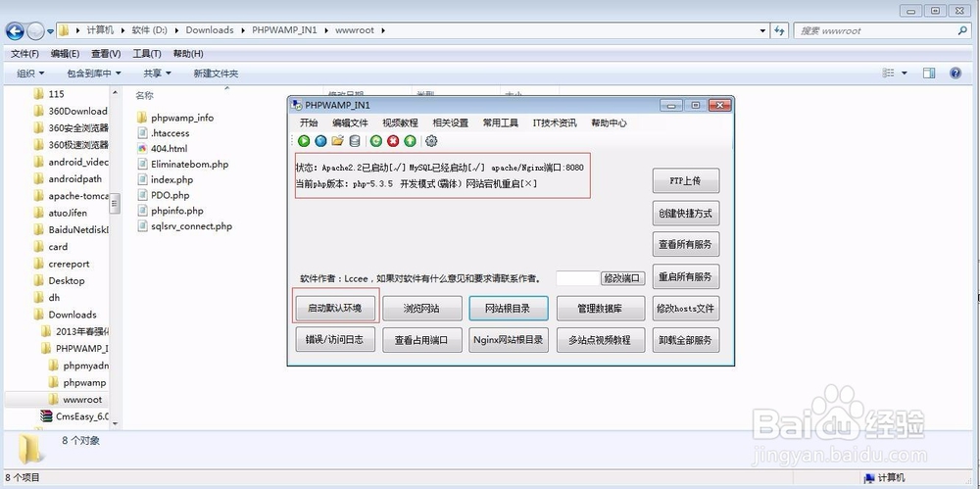This screenshot has width=980, height=489.
Task: Click the green start (play) icon in PHPWAMP toolbar
Action: [304, 141]
